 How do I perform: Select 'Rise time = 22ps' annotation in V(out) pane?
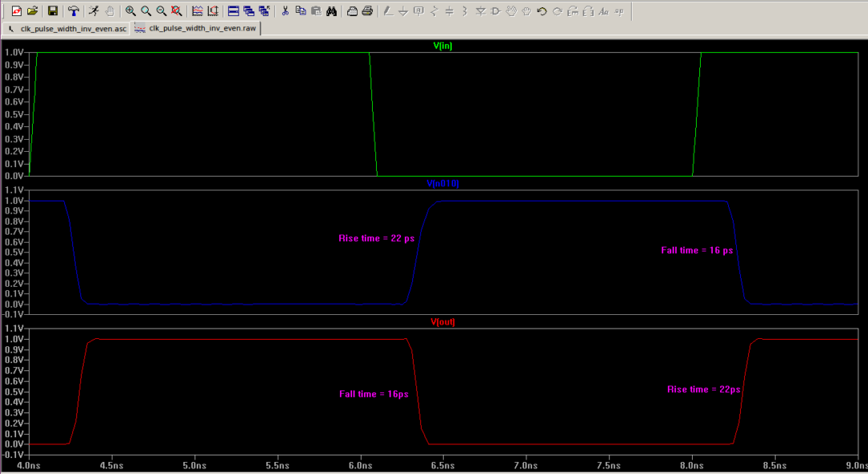coord(703,390)
